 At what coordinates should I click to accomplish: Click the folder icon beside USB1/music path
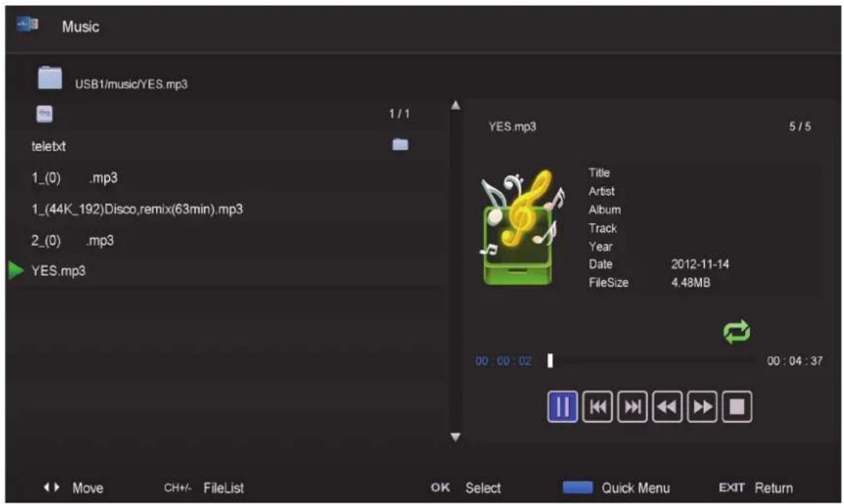pyautogui.click(x=50, y=79)
